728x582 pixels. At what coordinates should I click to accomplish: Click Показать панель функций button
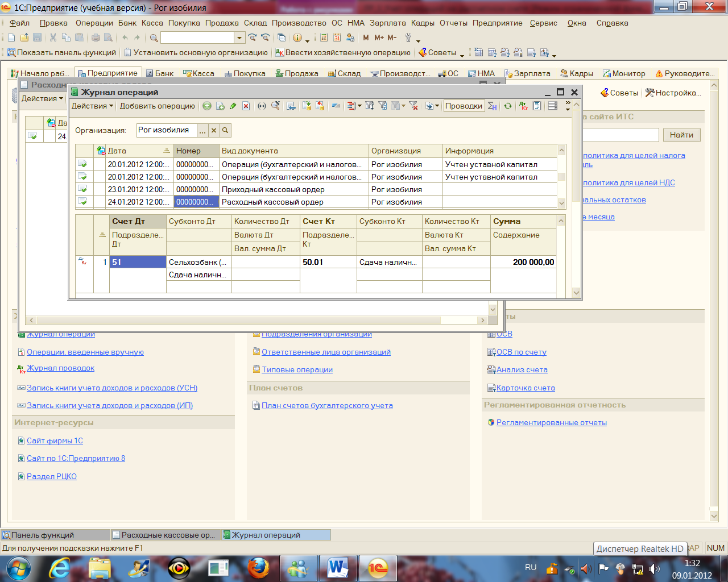61,52
